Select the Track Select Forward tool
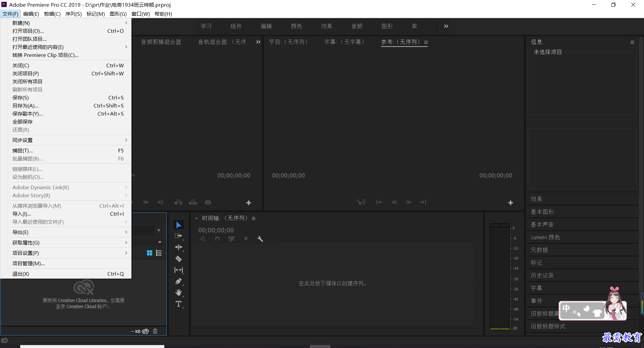The height and width of the screenshot is (348, 644). tap(178, 236)
